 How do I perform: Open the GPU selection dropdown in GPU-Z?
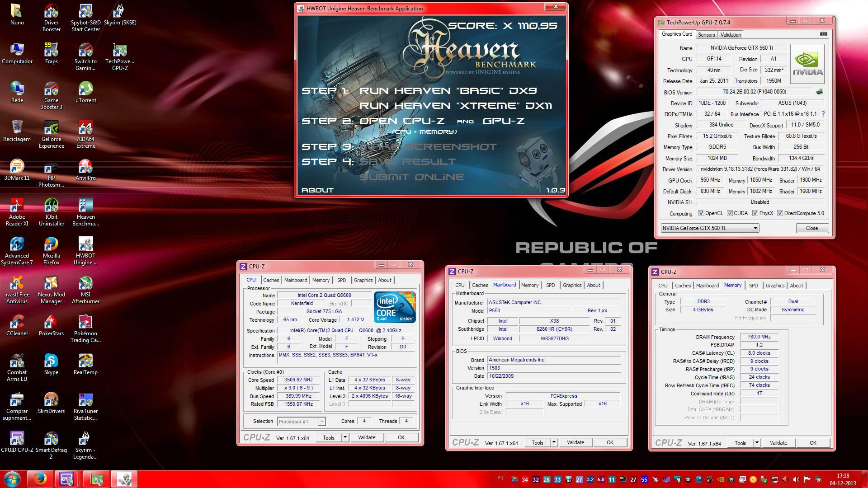coord(710,228)
